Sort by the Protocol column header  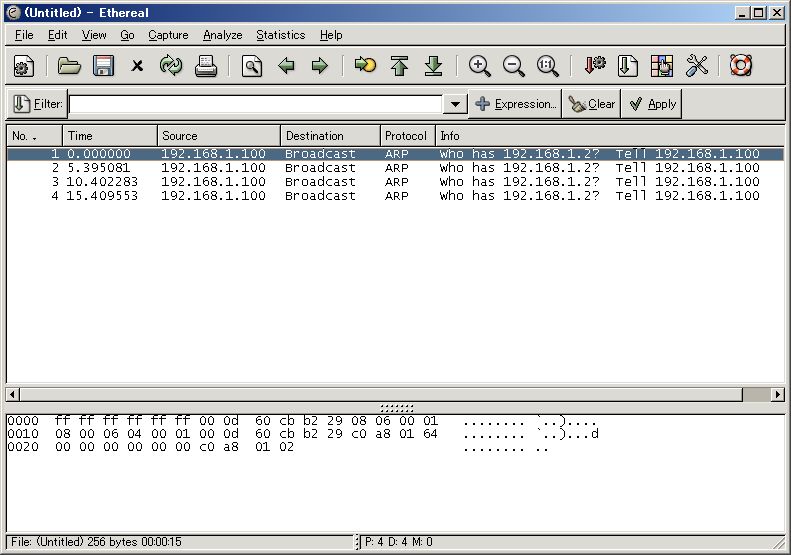(408, 136)
